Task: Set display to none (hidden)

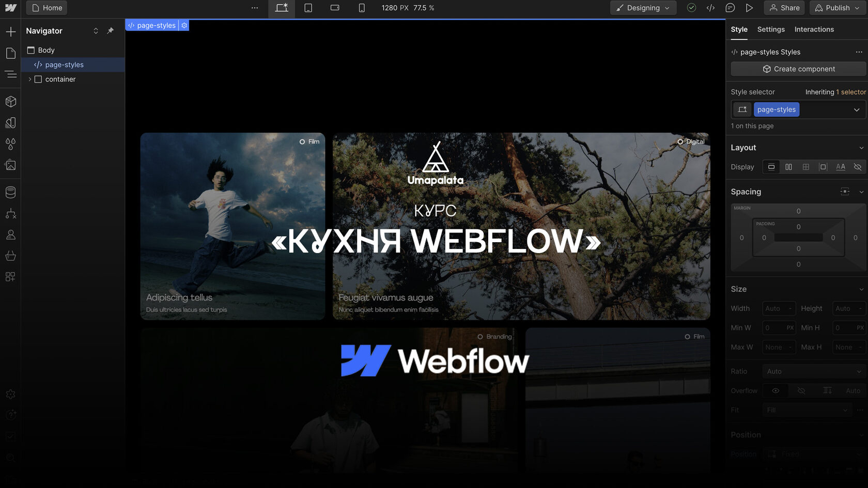Action: pyautogui.click(x=858, y=167)
